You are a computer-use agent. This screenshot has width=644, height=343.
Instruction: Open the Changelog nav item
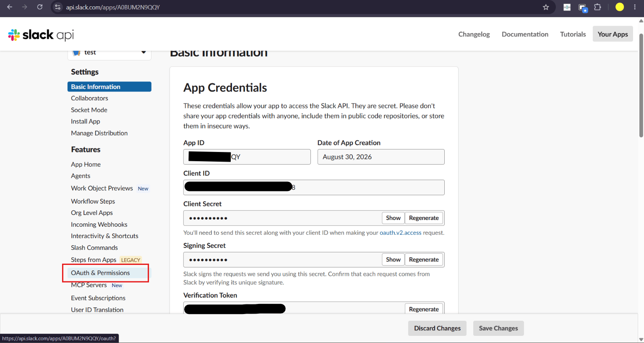coord(474,34)
